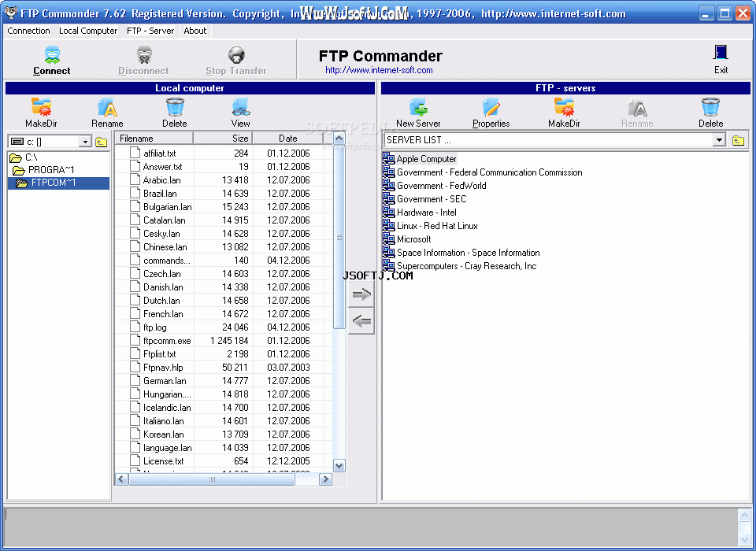Click the ftpcomm.exe file icon
This screenshot has height=551, width=756.
[135, 340]
